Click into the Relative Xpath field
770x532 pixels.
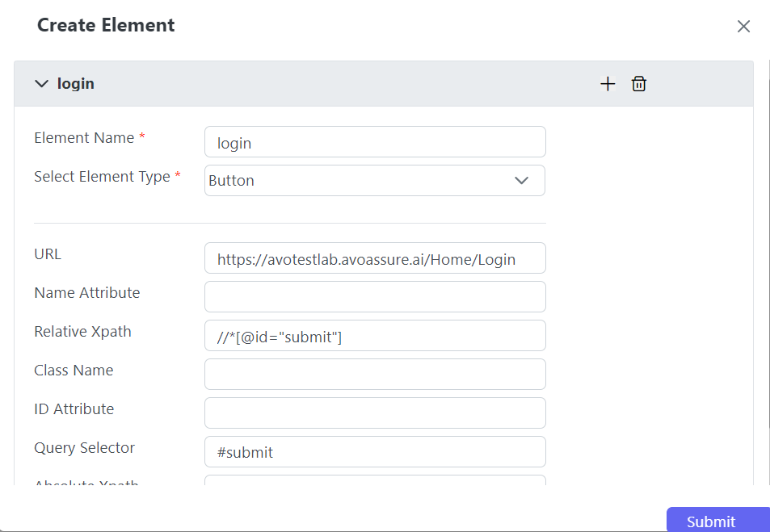click(x=375, y=336)
